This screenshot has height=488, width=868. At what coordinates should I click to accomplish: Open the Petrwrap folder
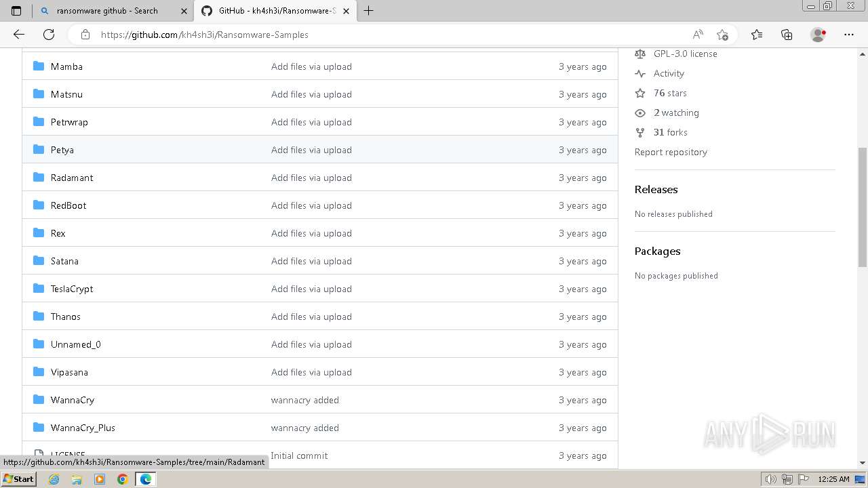pos(69,122)
